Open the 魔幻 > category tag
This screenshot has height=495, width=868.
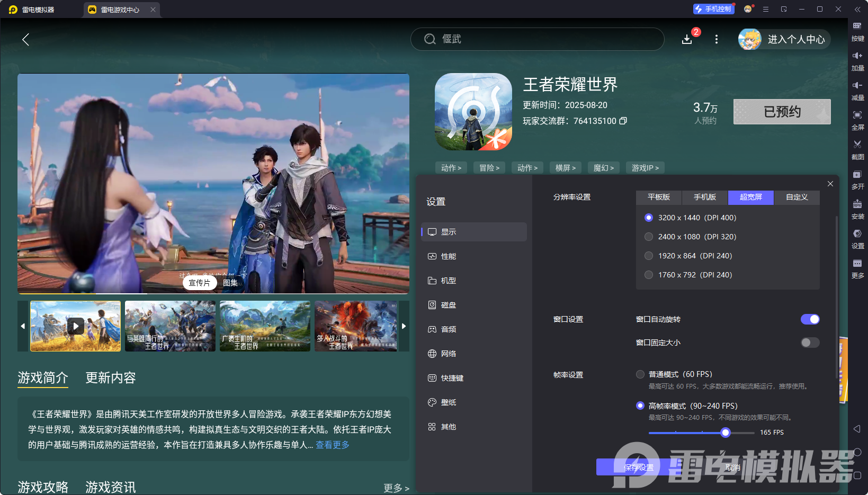click(x=604, y=168)
